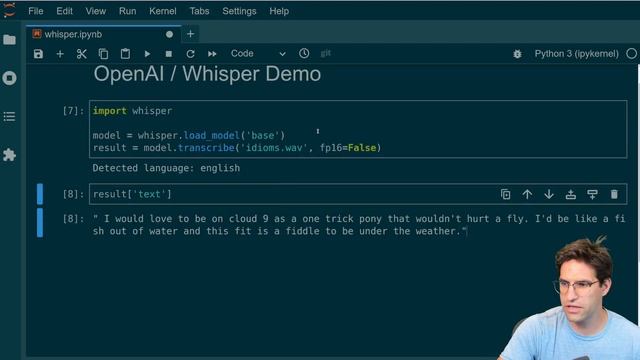Open the Running Terminals and Kernels sidebar icon

[x=9, y=78]
